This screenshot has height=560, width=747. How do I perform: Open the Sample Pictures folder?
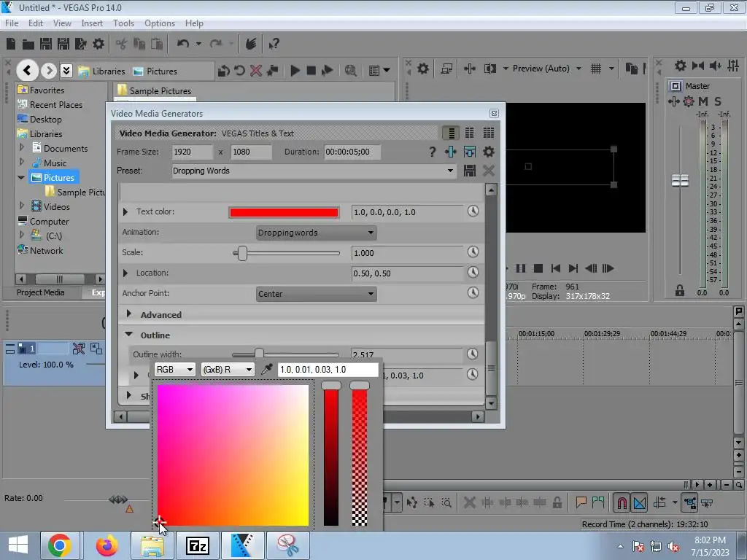(x=160, y=90)
